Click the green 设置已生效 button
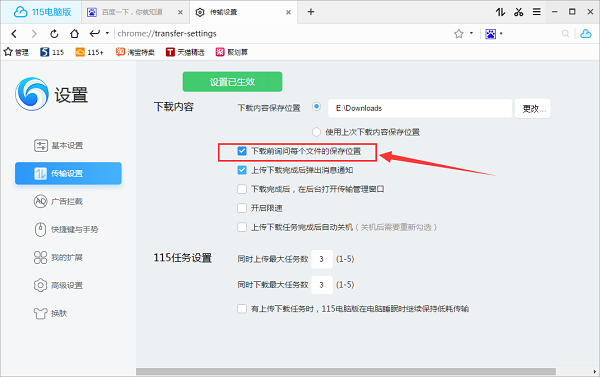 click(232, 82)
